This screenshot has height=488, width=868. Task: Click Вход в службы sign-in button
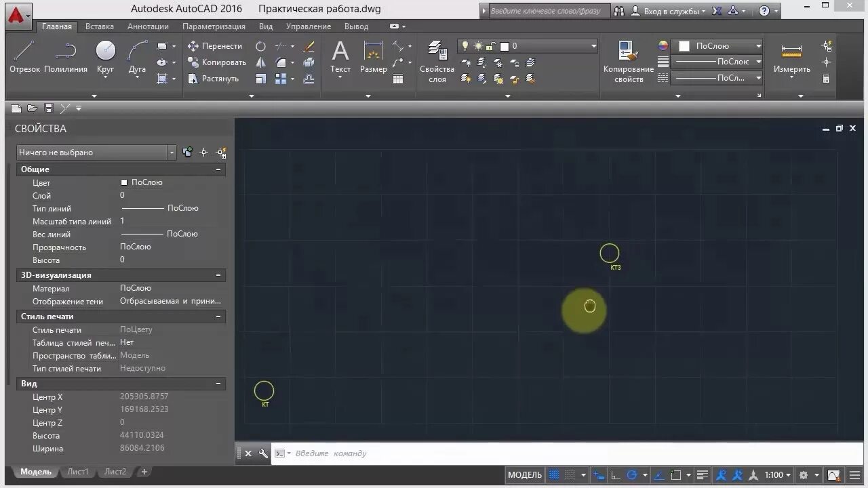[x=669, y=11]
